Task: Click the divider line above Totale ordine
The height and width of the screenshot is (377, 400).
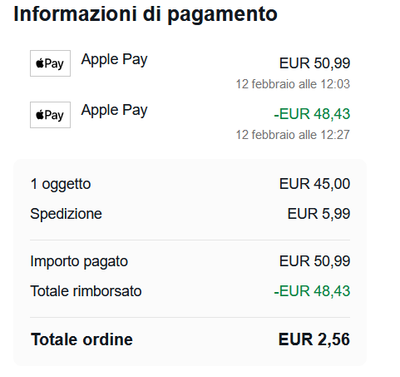Action: tap(190, 317)
